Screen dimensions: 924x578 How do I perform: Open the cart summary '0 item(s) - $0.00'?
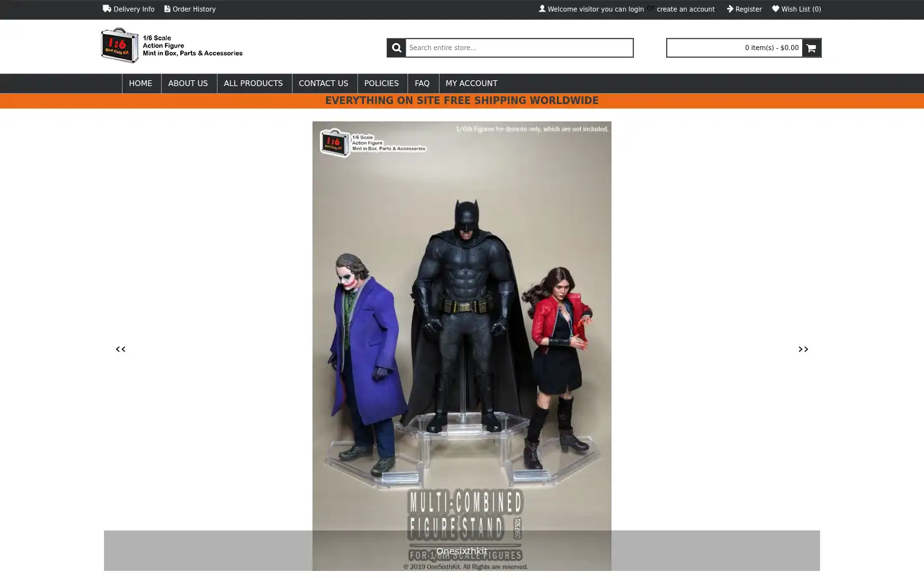point(735,48)
